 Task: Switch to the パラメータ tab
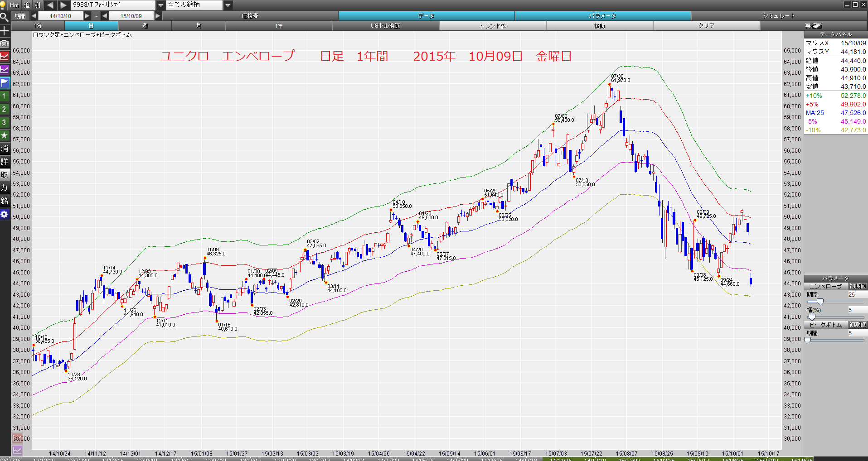(603, 16)
